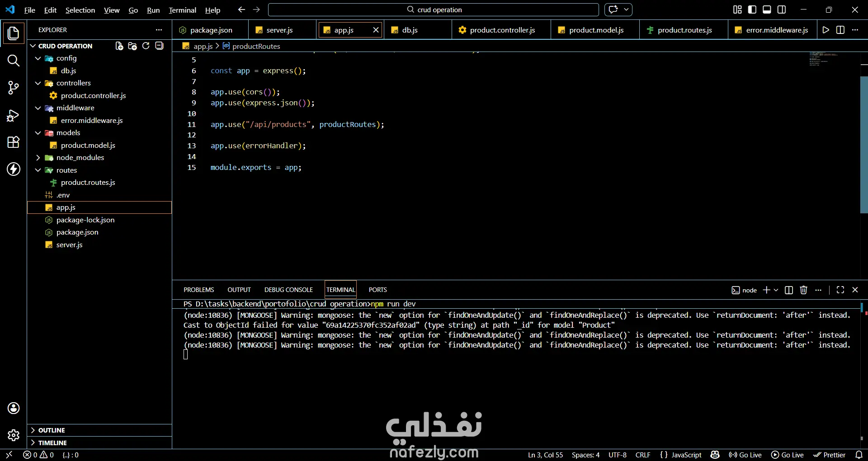Create a new folder in explorer
This screenshot has height=461, width=868.
click(x=132, y=46)
